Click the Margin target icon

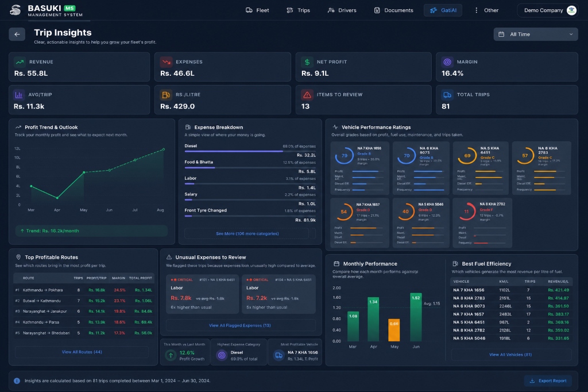pos(447,62)
